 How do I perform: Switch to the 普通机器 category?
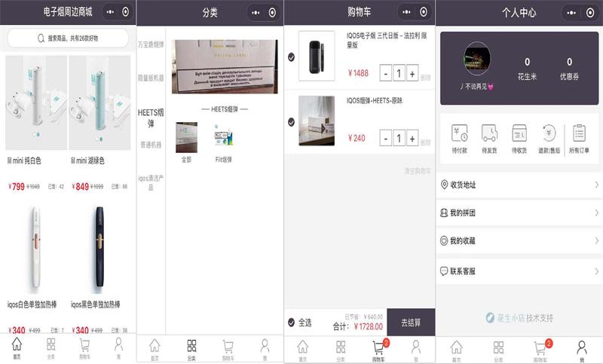point(151,145)
